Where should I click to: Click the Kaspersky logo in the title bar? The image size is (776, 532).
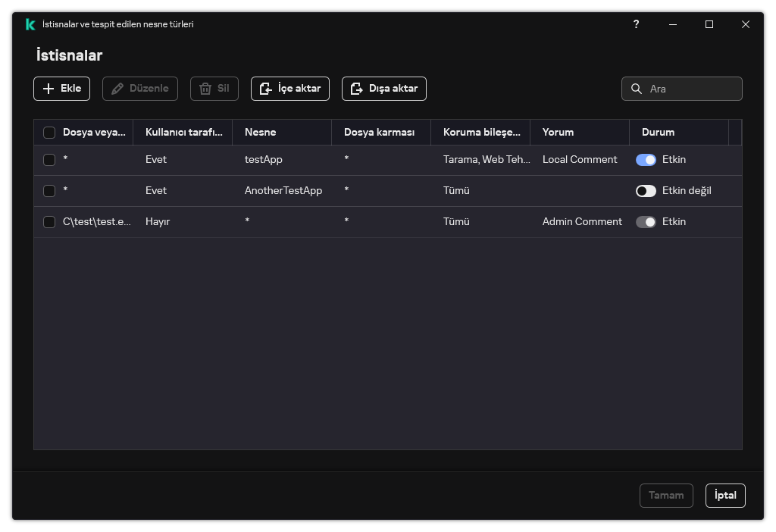click(x=30, y=24)
